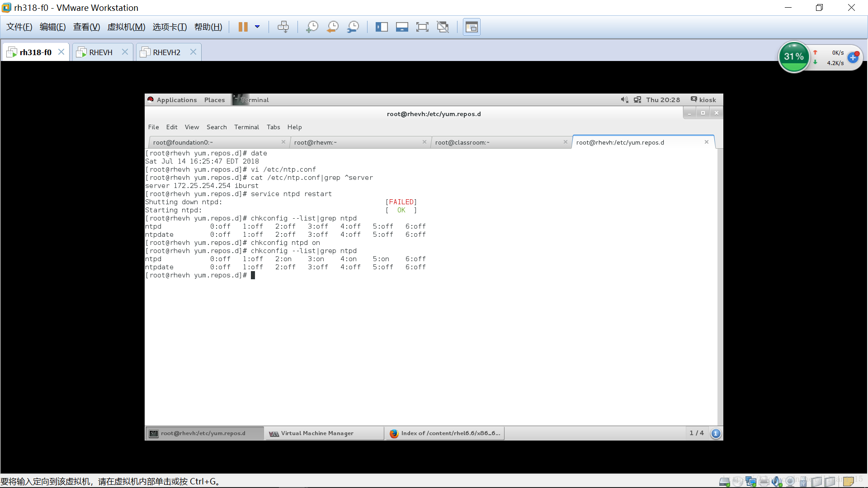Click the message log note icon
The height and width of the screenshot is (488, 868).
coord(848,482)
